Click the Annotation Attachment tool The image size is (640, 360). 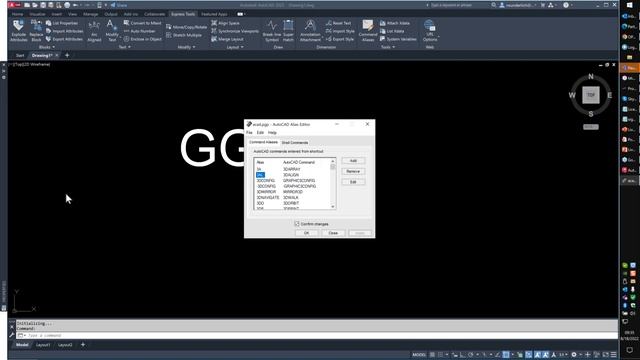310,31
